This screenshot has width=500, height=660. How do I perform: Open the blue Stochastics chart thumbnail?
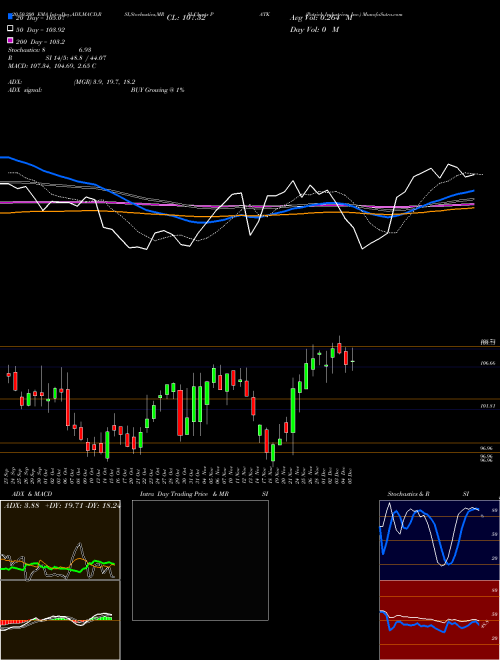point(439,540)
